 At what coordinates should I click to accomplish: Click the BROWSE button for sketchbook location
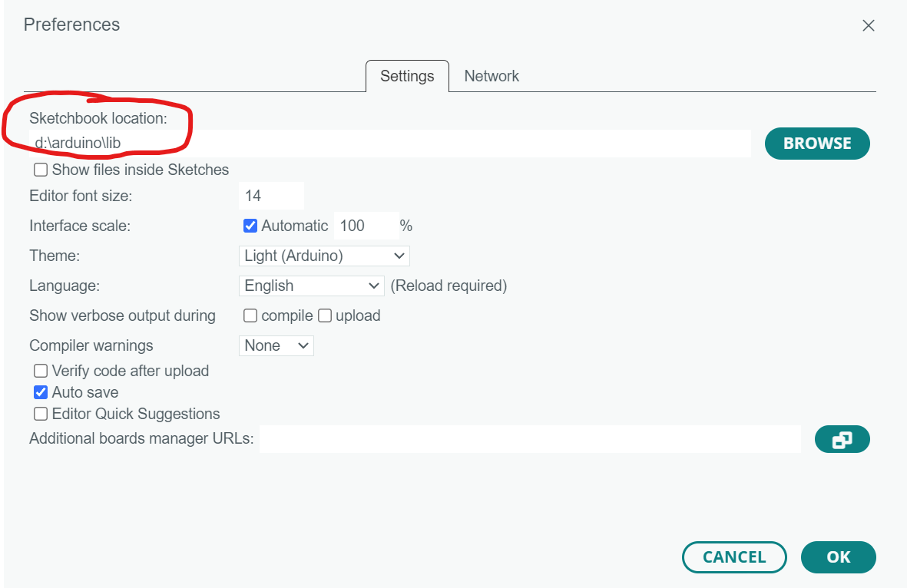click(x=817, y=144)
